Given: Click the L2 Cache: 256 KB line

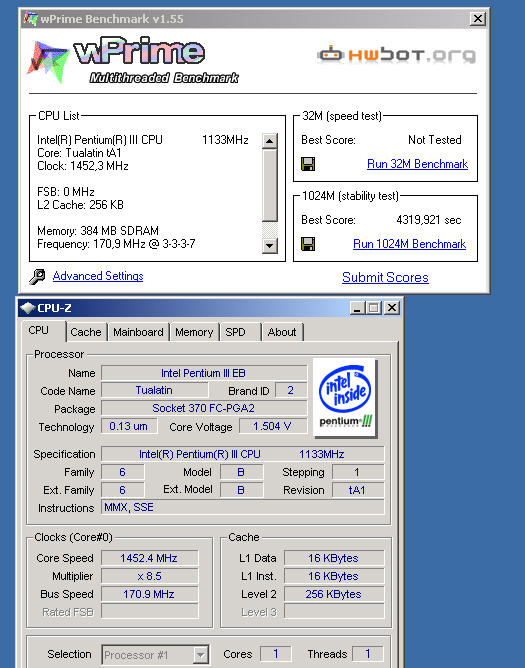Looking at the screenshot, I should click(x=80, y=204).
